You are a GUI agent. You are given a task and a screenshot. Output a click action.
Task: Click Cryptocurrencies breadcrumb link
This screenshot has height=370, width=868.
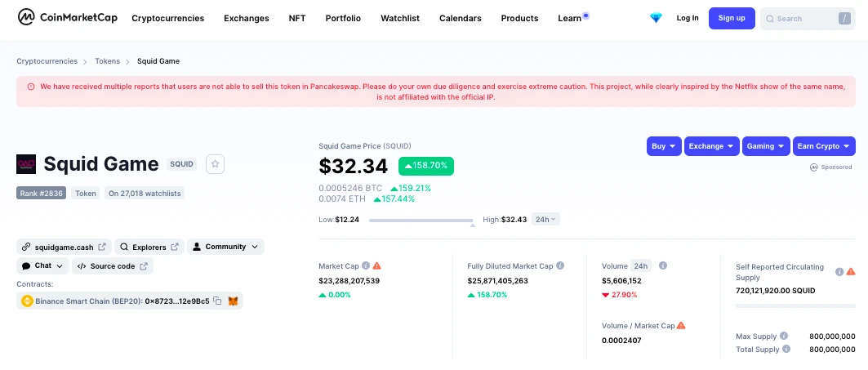[47, 61]
